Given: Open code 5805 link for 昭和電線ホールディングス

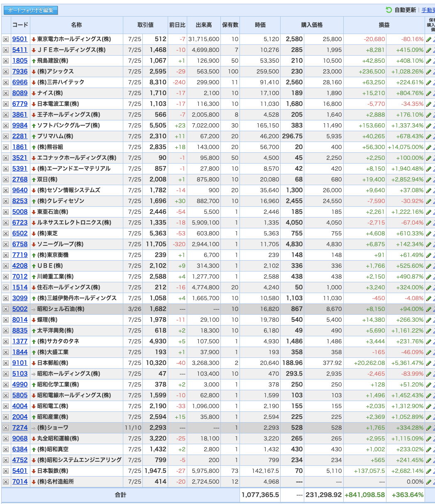Looking at the screenshot, I should click(x=20, y=395).
